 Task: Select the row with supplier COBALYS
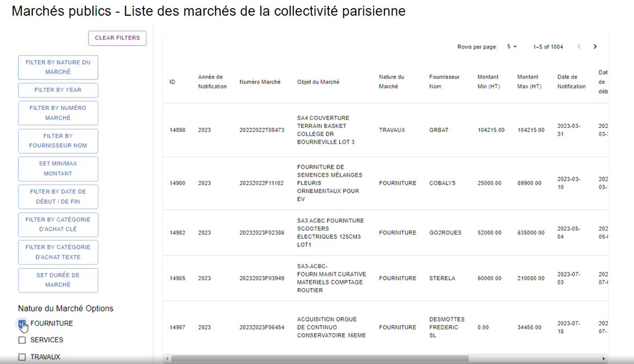coord(442,183)
